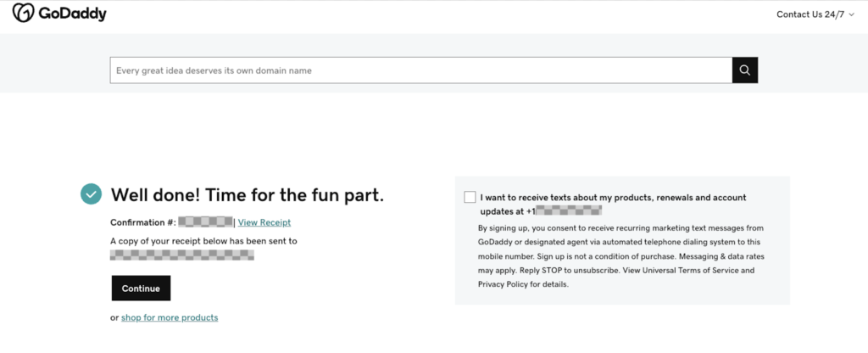868x353 pixels.
Task: Click the GoDaddy wordmark text
Action: pos(71,14)
